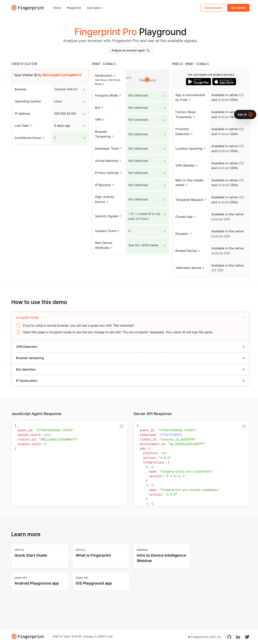Open the Twitter icon in footer
This screenshot has width=258, height=644.
[x=247, y=637]
